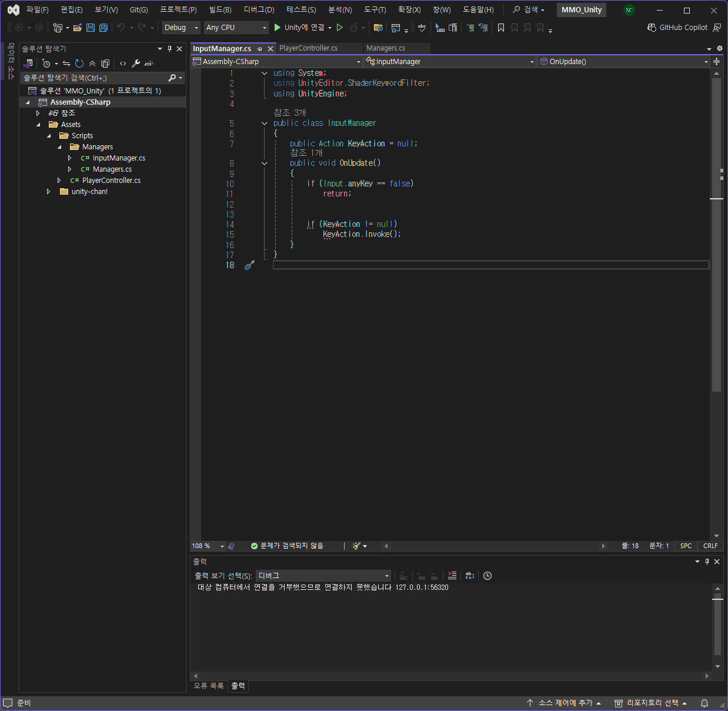Screen dimensions: 728x711
Task: Open the Debug configuration dropdown
Action: click(181, 28)
